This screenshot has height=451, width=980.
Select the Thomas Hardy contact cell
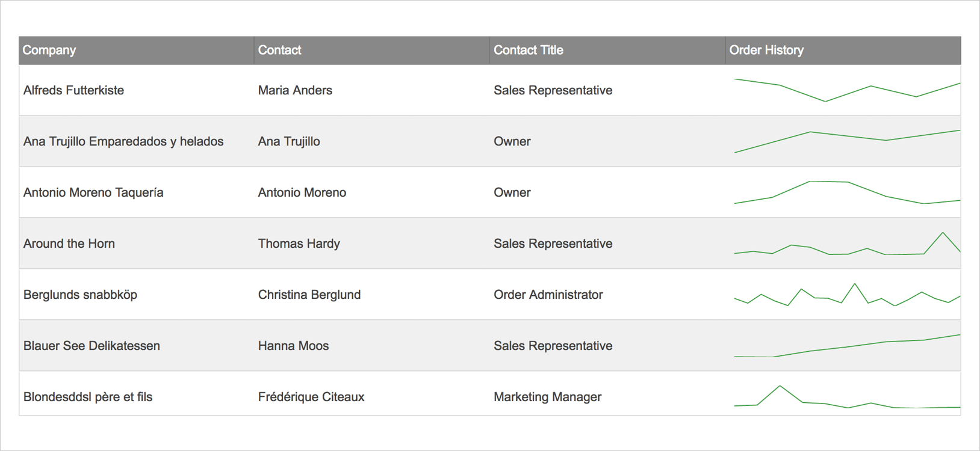(x=372, y=244)
